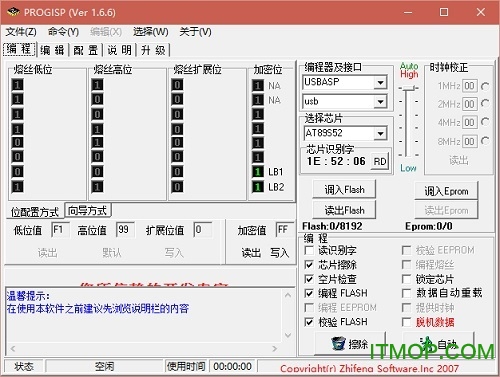
Task: Switch to the 说明 tab
Action: (x=120, y=50)
